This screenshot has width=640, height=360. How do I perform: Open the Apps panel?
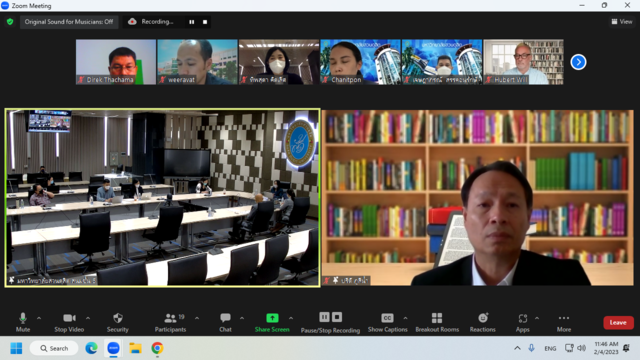pos(522,322)
